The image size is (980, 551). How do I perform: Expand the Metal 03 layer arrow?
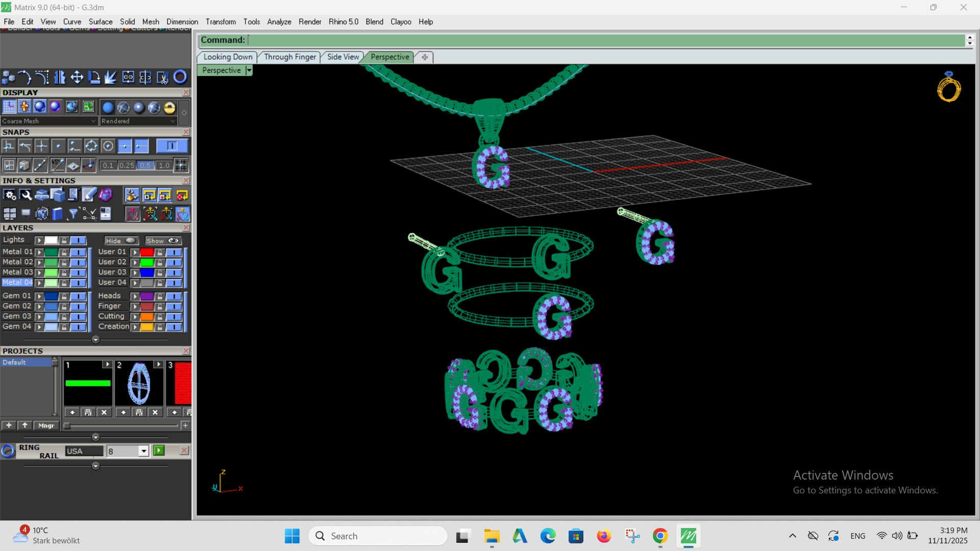tap(39, 272)
